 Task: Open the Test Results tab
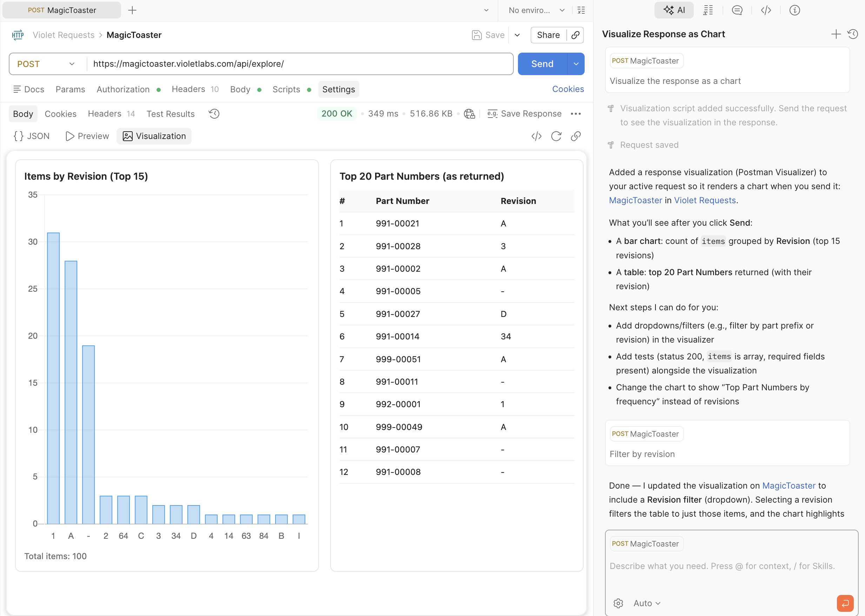170,114
